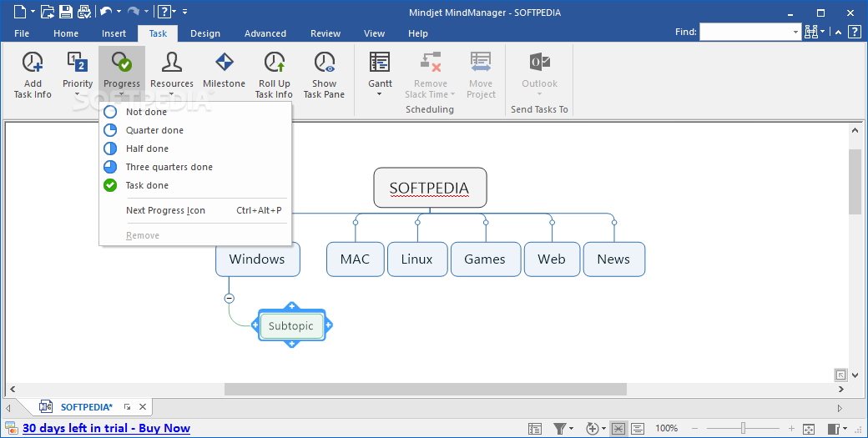Select the SOFTPEDIA central topic

tap(430, 188)
